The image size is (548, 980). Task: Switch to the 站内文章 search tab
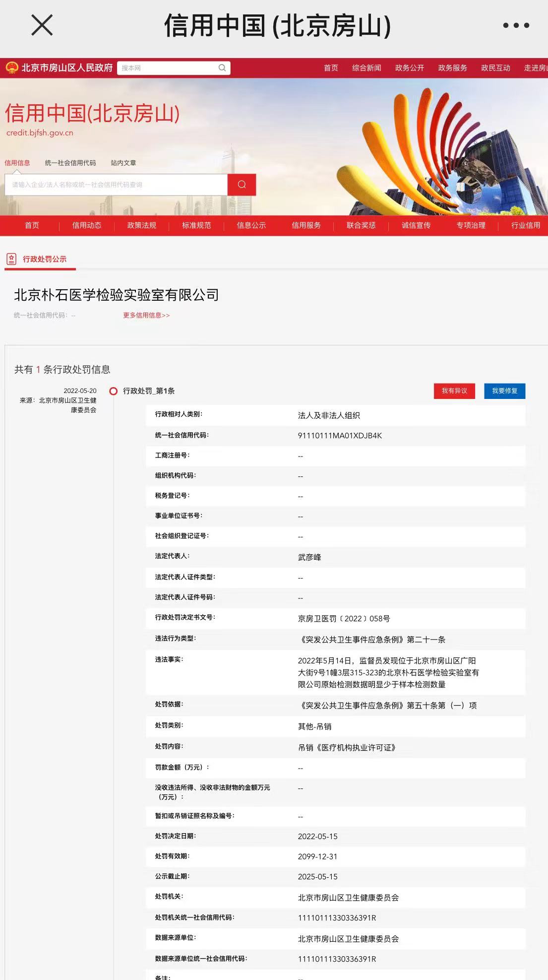123,163
